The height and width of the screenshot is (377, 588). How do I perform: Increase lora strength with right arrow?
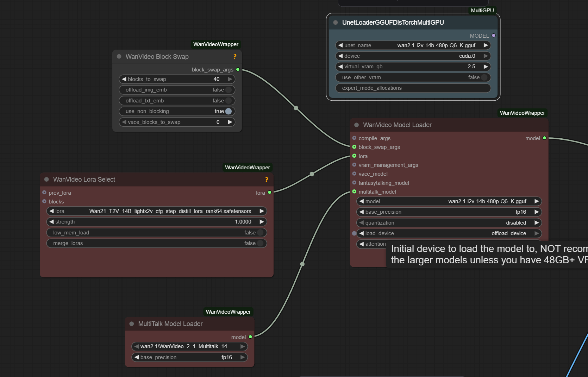click(262, 222)
